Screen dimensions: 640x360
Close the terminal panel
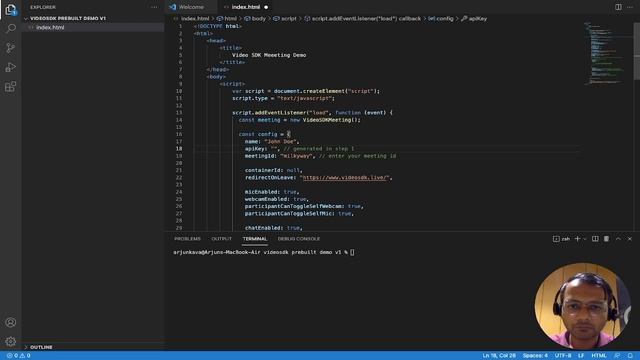tap(630, 239)
